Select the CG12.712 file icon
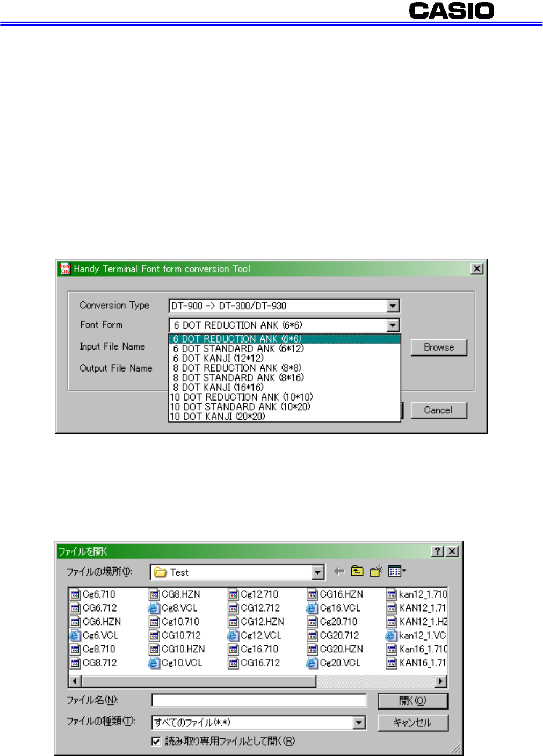This screenshot has width=543, height=756. pyautogui.click(x=233, y=608)
